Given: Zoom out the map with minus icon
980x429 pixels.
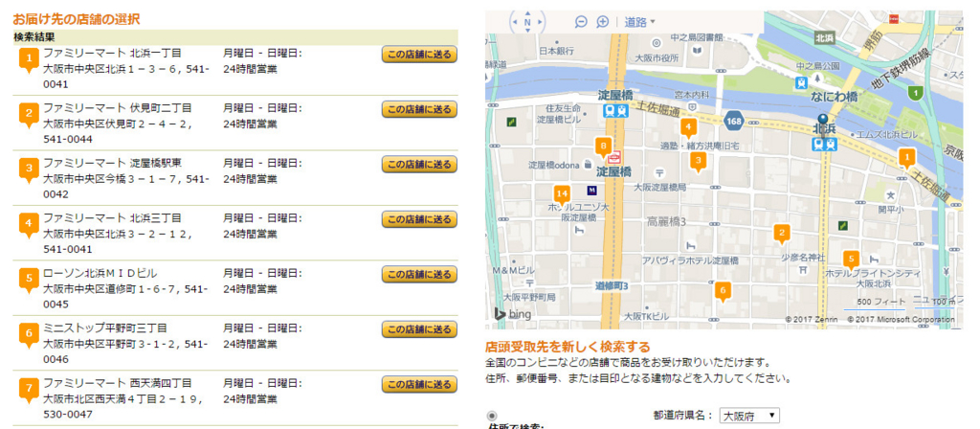Looking at the screenshot, I should 581,22.
